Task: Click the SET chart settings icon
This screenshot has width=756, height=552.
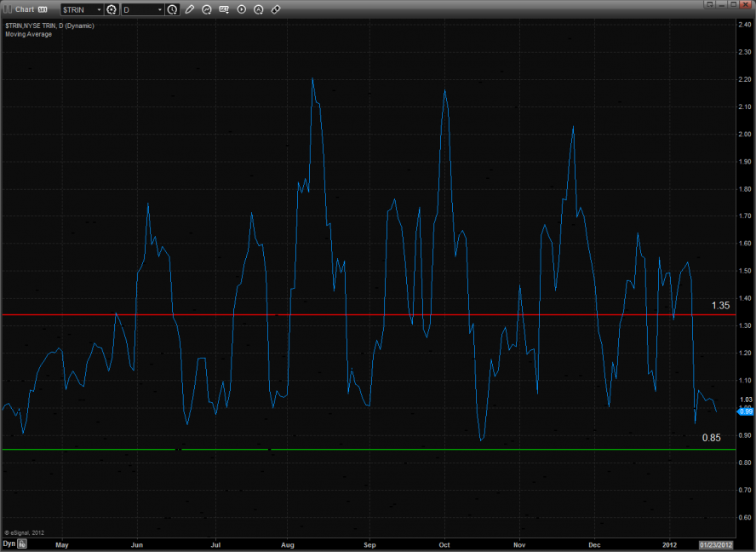Action: pos(224,9)
